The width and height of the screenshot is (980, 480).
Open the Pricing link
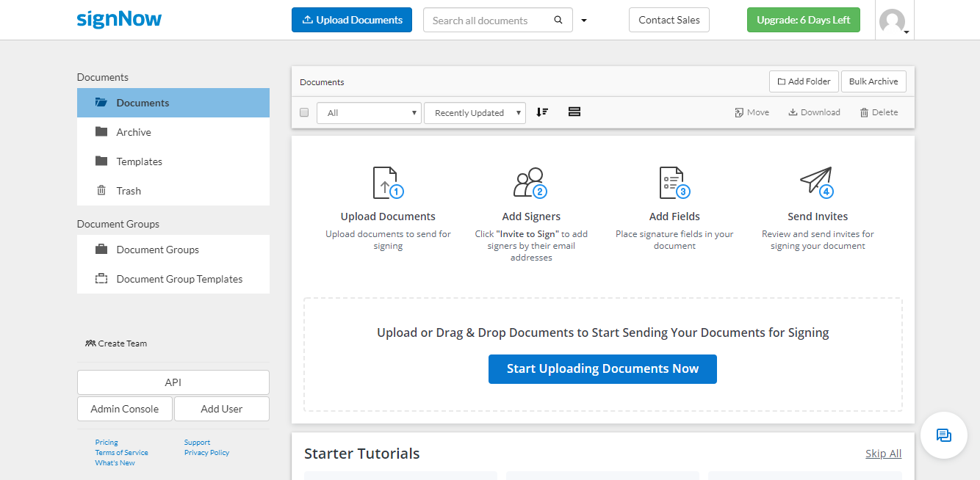[x=107, y=442]
